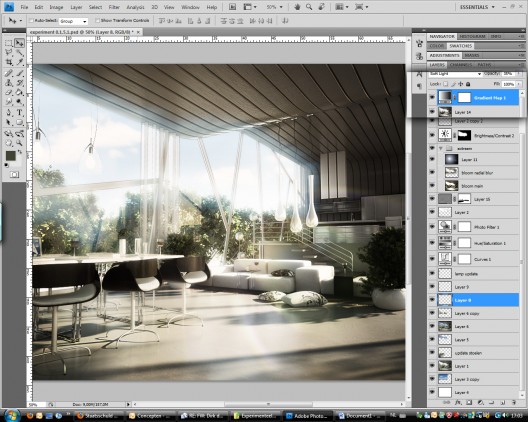Select the Eyedropper tool

click(20, 62)
